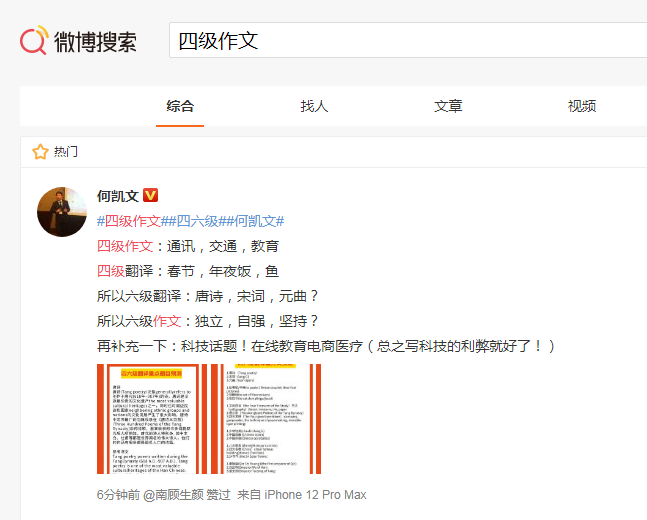Viewport: 647px width, 520px height.
Task: Click the 热门 star icon
Action: 40,152
